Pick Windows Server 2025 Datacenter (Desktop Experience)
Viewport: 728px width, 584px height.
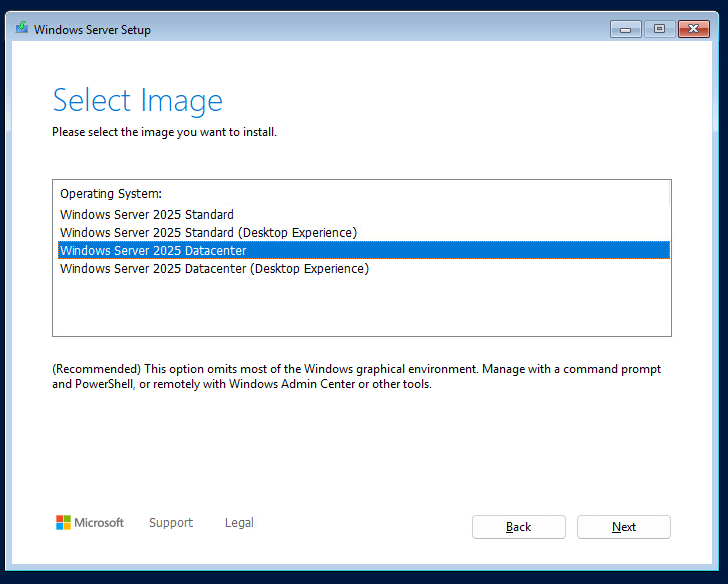click(x=214, y=268)
